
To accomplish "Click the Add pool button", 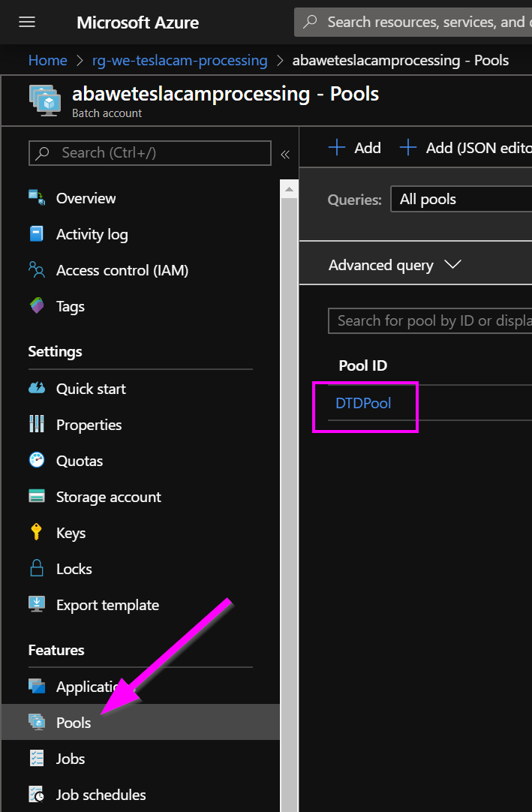I will pos(355,147).
